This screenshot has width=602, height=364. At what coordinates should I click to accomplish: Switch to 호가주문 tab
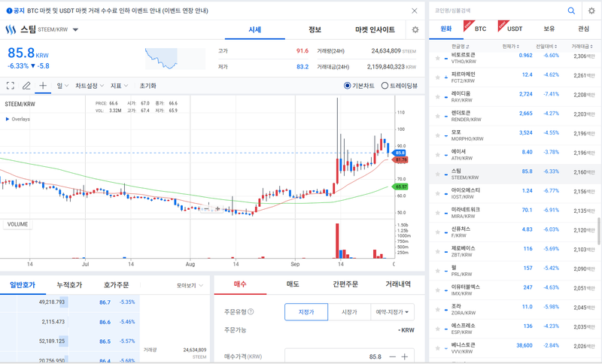(117, 285)
